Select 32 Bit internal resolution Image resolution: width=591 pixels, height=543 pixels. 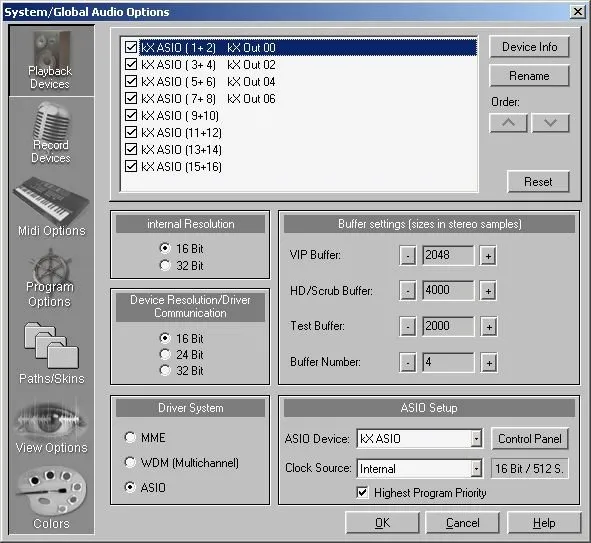click(165, 266)
